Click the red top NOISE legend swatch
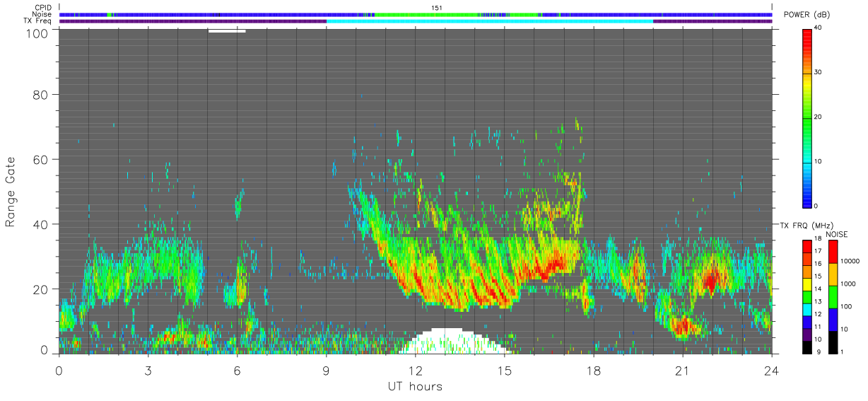868x401 pixels. [x=832, y=251]
